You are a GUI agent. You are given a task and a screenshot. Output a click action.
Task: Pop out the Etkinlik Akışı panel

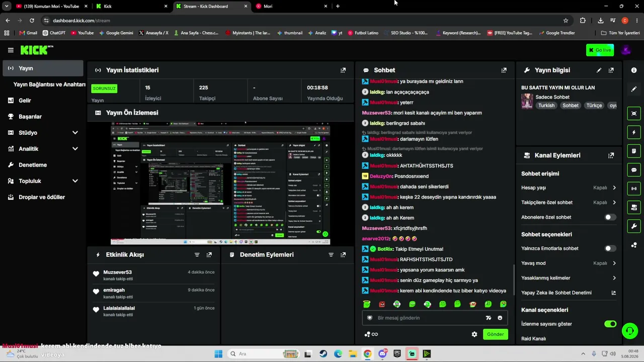coord(209,255)
